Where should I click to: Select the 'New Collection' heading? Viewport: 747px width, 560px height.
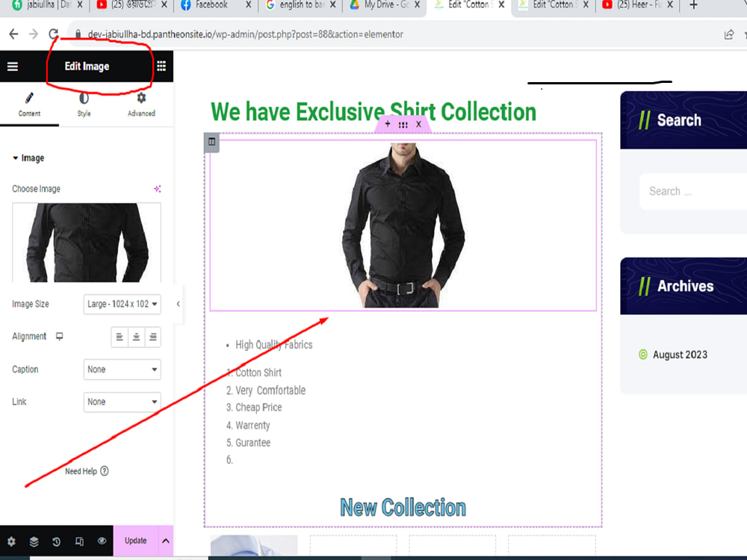click(x=403, y=507)
